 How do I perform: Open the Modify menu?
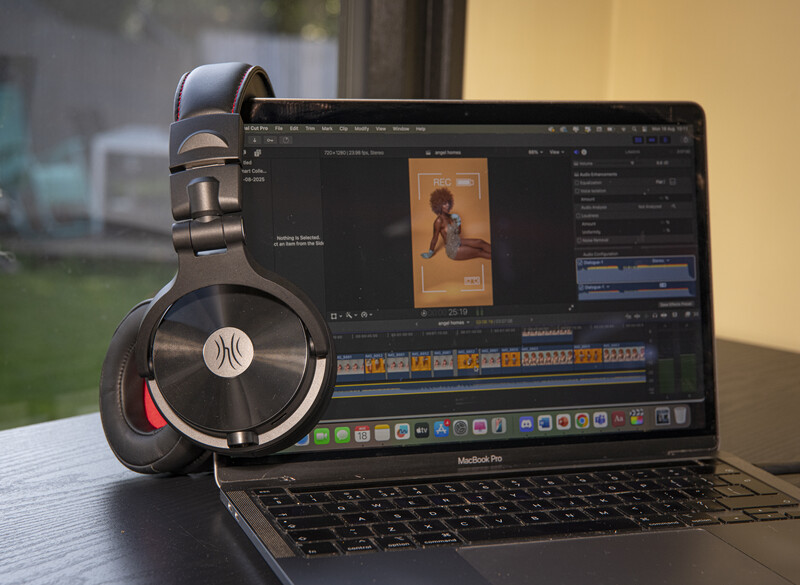(362, 129)
